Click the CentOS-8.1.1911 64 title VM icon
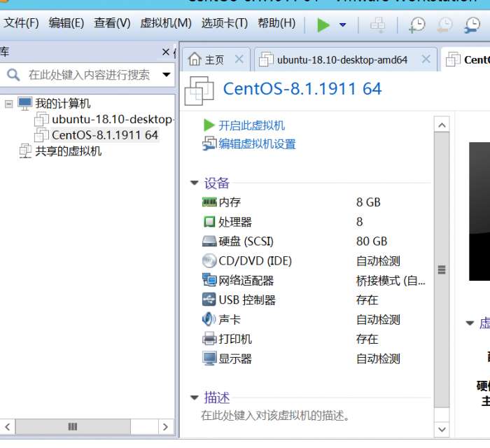 (x=199, y=90)
